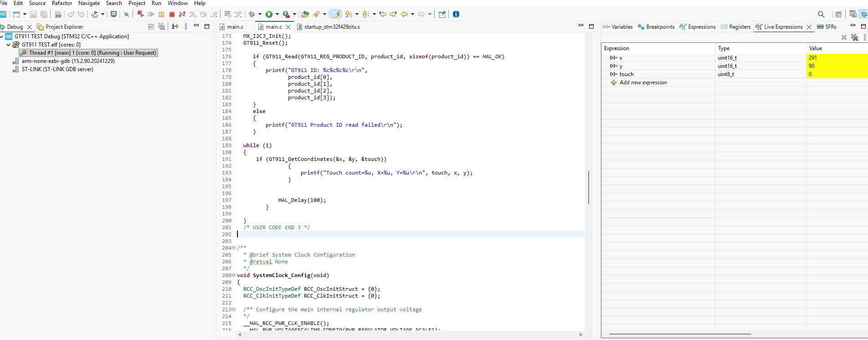
Task: Click the Live Expressions horizontal scrollbar
Action: coord(680,334)
